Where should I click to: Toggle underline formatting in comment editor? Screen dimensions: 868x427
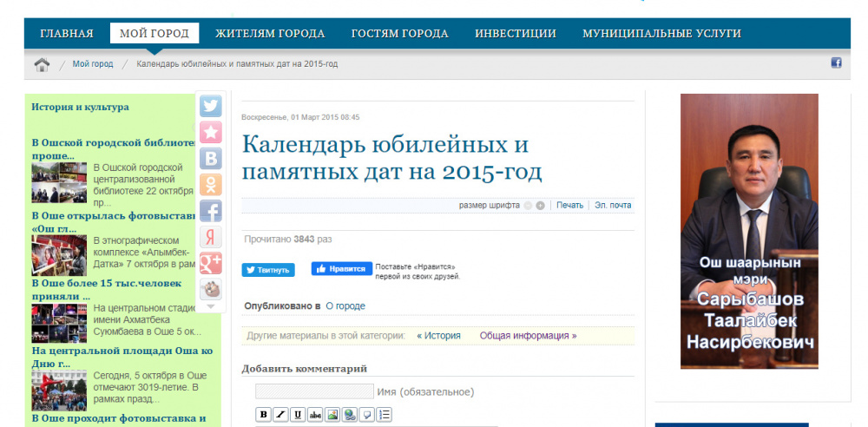(298, 414)
